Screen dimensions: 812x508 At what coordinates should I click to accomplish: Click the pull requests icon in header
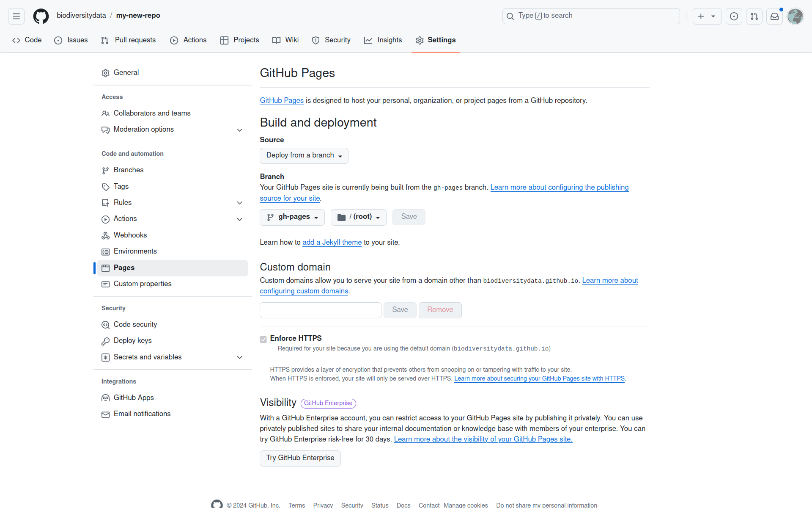(754, 16)
